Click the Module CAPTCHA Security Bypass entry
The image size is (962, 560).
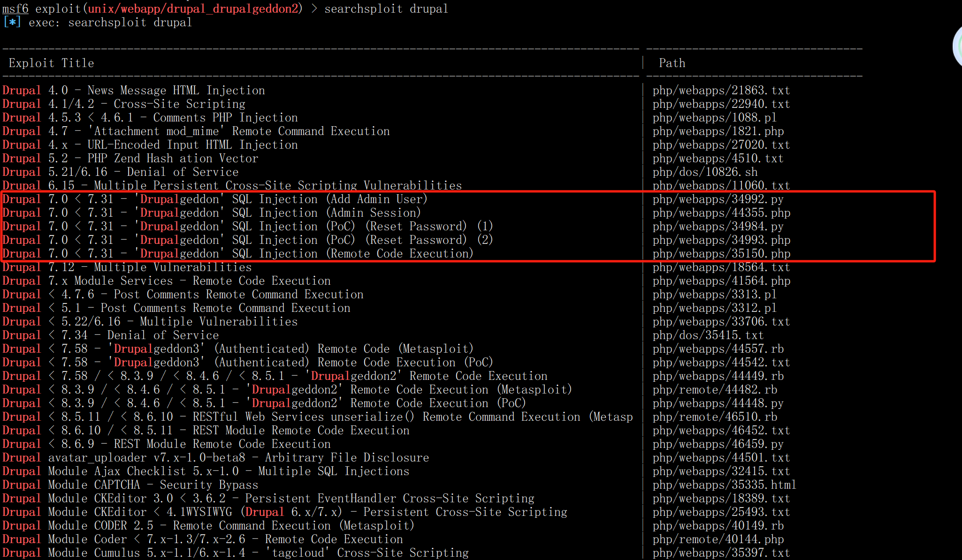click(130, 485)
